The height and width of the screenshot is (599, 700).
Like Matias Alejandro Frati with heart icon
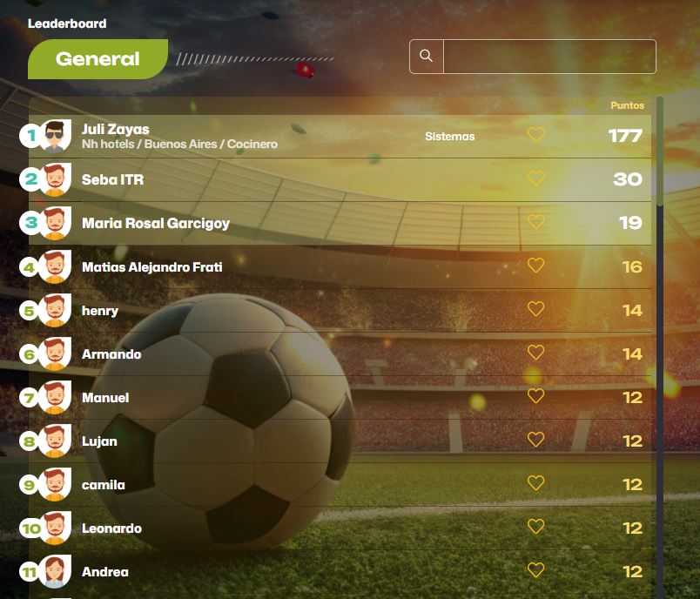coord(535,266)
